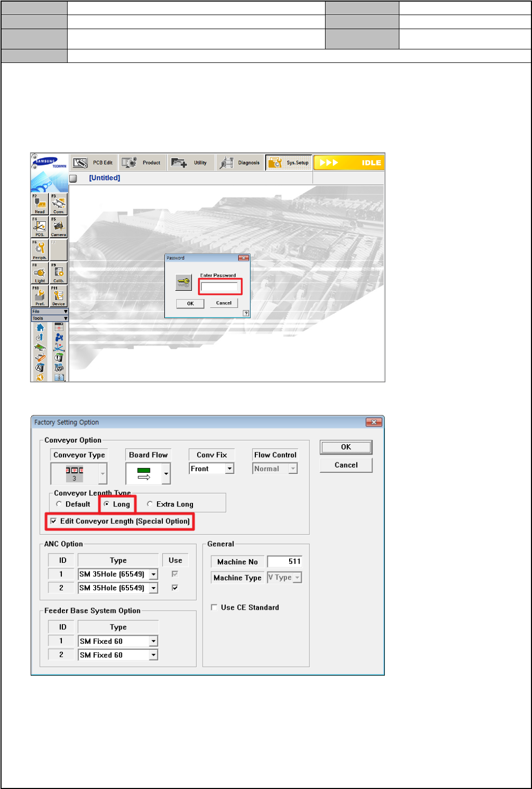Open the F11 Device setup button
532x789 pixels.
[x=59, y=295]
